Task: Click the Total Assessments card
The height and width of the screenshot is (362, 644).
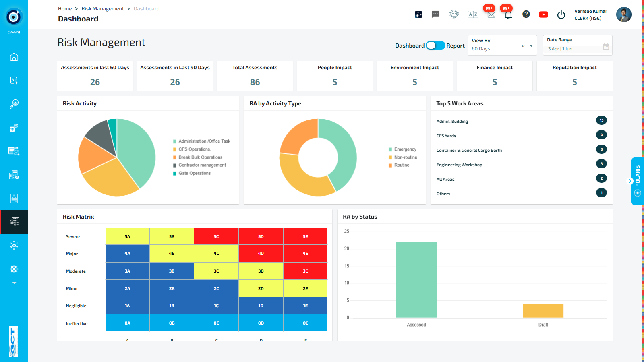Action: [x=255, y=76]
